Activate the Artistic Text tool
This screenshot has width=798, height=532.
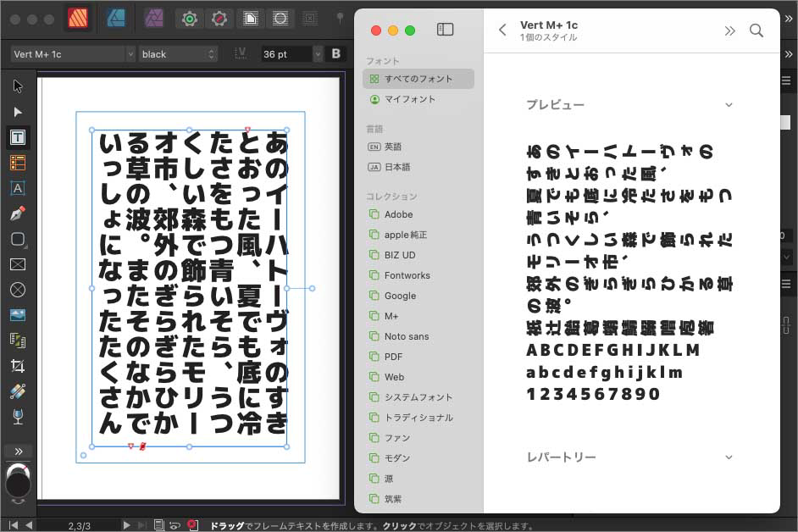(19, 187)
